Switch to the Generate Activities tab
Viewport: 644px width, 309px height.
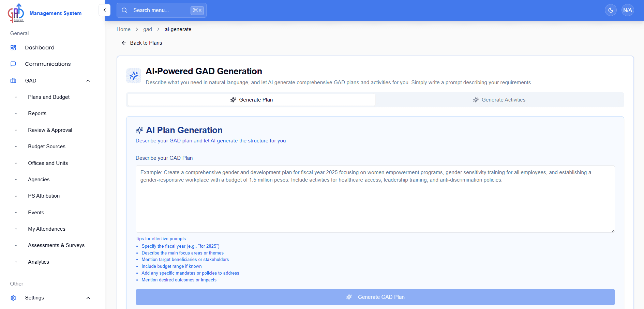[x=499, y=99]
